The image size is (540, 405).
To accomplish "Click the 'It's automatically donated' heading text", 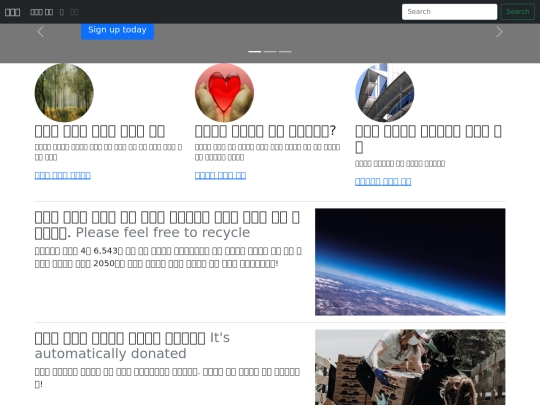I will pyautogui.click(x=132, y=346).
